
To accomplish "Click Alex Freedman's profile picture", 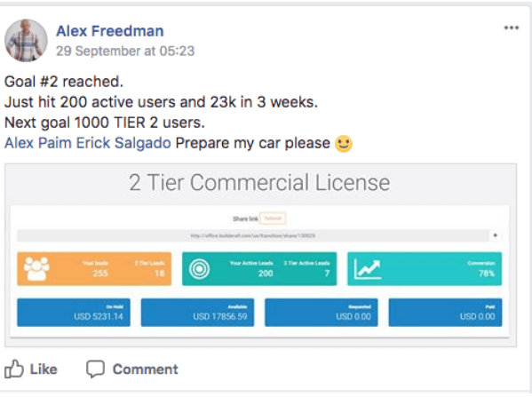I will point(26,40).
